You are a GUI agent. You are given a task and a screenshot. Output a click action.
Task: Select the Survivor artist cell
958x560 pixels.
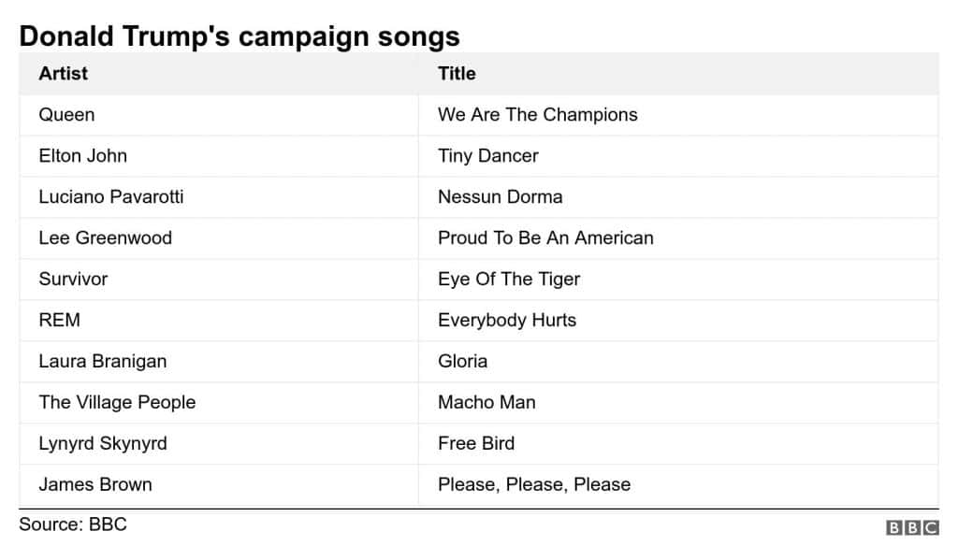point(73,280)
